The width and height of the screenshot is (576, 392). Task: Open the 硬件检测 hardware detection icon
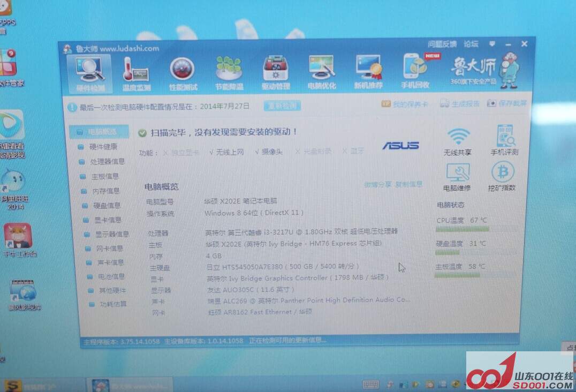click(x=90, y=73)
